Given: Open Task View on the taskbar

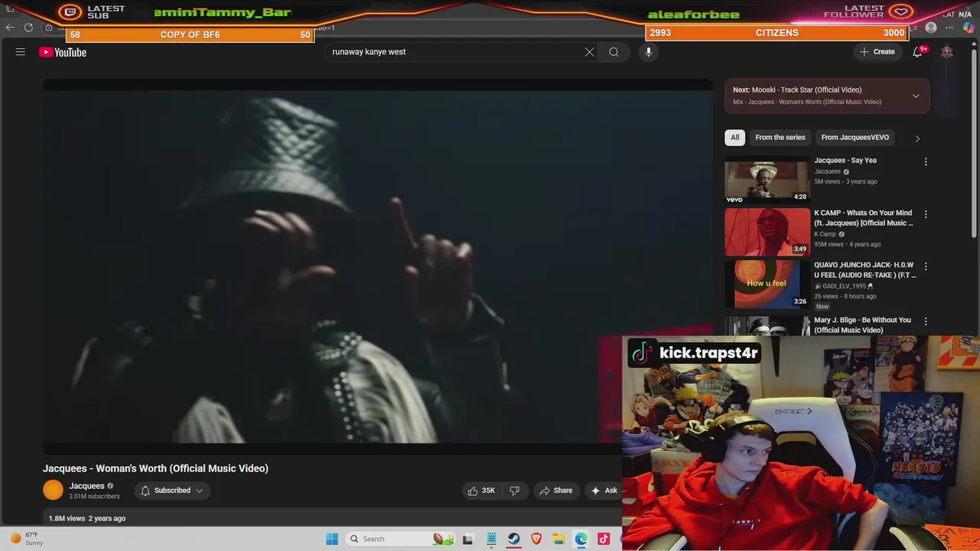Looking at the screenshot, I should point(468,539).
